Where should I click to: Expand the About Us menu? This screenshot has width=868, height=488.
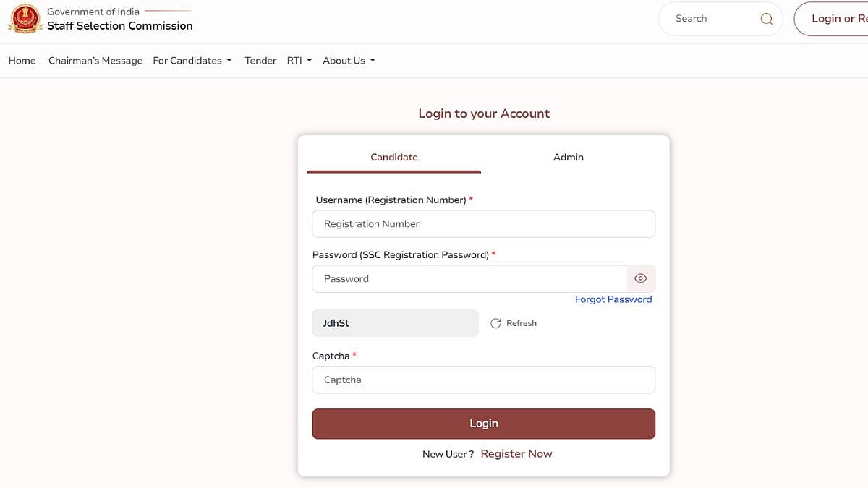click(x=349, y=61)
